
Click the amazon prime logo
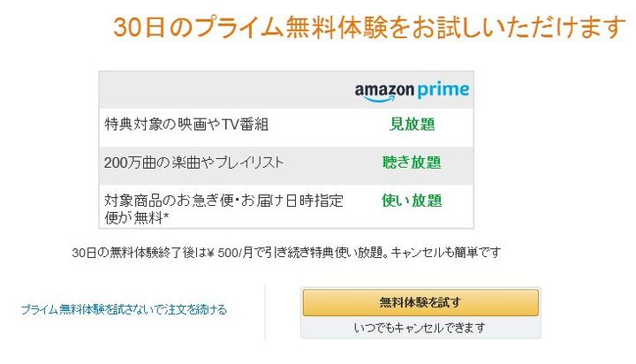point(412,90)
